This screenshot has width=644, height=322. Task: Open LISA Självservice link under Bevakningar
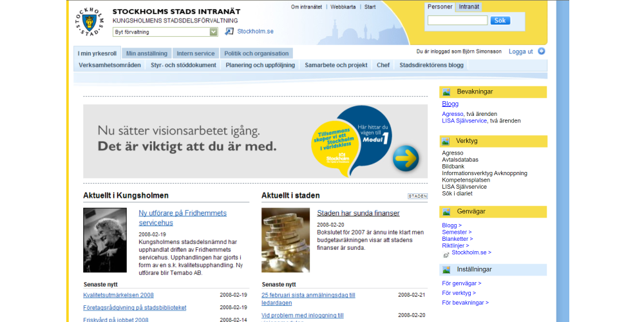(464, 121)
